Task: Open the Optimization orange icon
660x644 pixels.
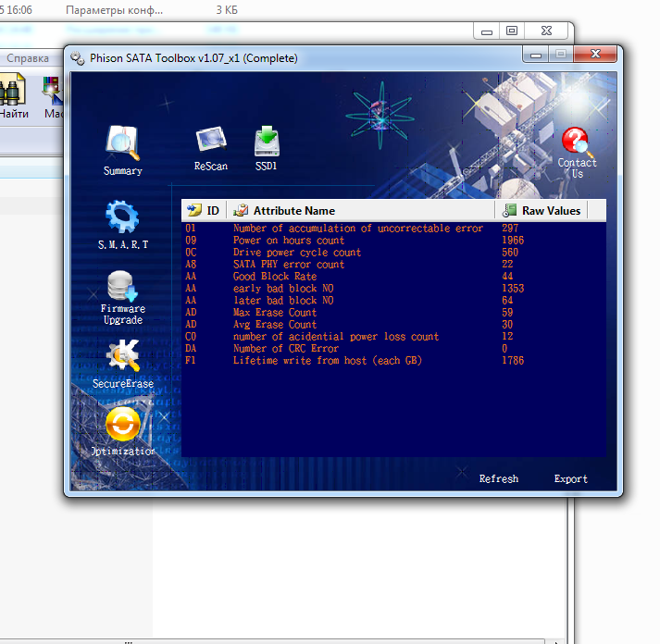Action: (123, 424)
